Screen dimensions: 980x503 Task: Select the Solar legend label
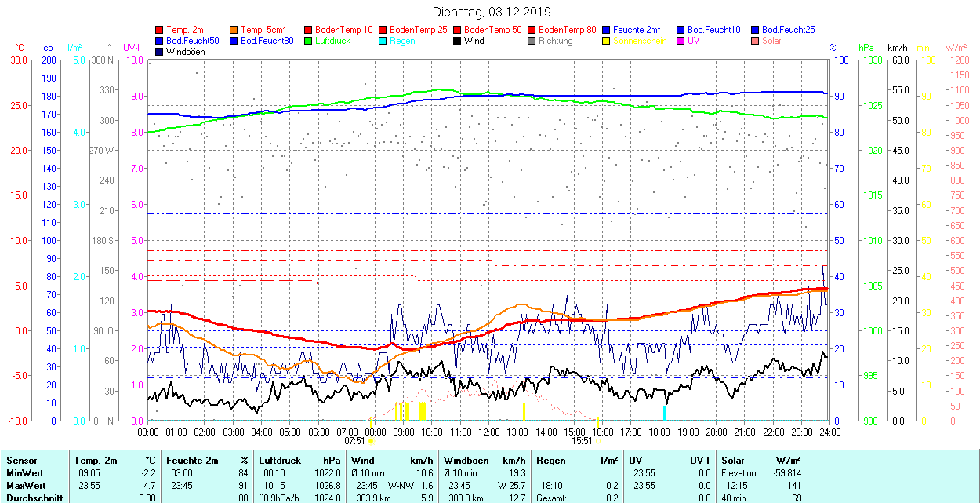pos(771,41)
